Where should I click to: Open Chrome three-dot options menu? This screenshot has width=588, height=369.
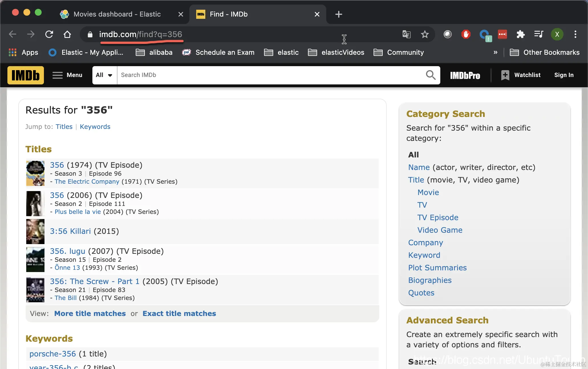(x=575, y=35)
